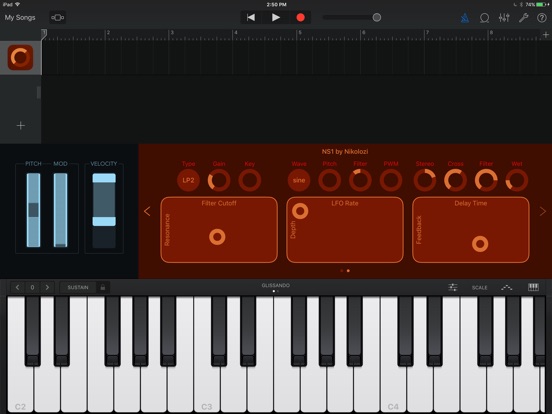Shift keyboard octave up arrow
Image resolution: width=552 pixels, height=414 pixels.
[x=47, y=287]
